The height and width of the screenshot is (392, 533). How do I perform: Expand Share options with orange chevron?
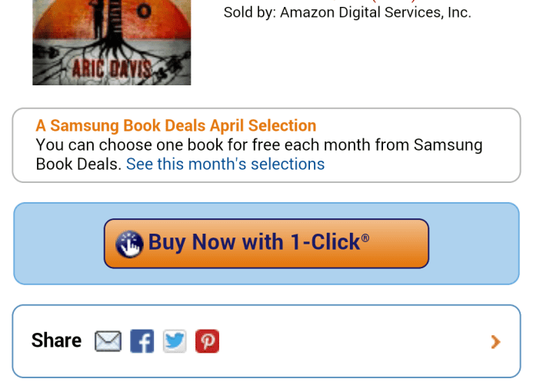[x=495, y=341]
